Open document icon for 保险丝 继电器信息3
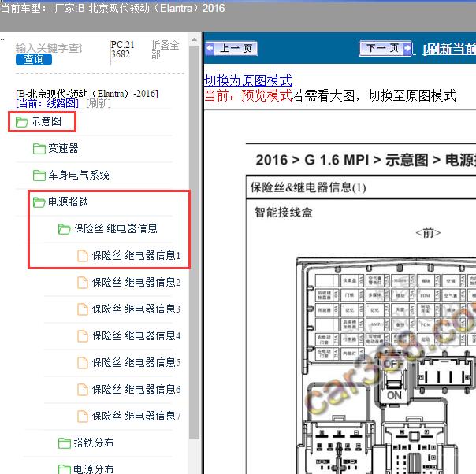 (x=82, y=309)
